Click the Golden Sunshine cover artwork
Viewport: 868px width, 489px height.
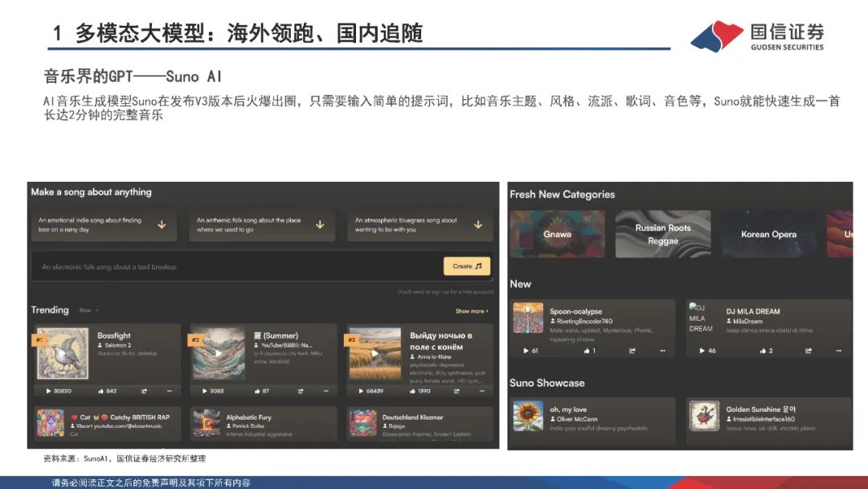[x=704, y=416]
